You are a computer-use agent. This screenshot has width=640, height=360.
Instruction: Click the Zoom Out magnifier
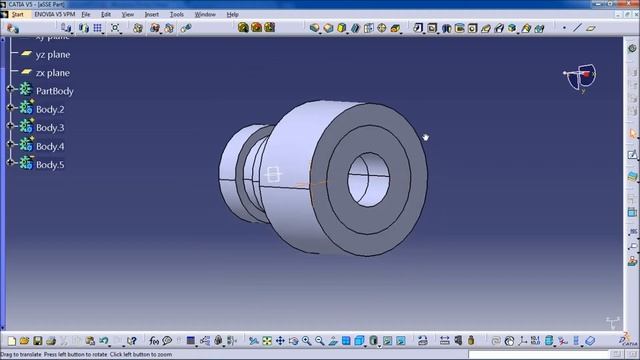coord(319,341)
